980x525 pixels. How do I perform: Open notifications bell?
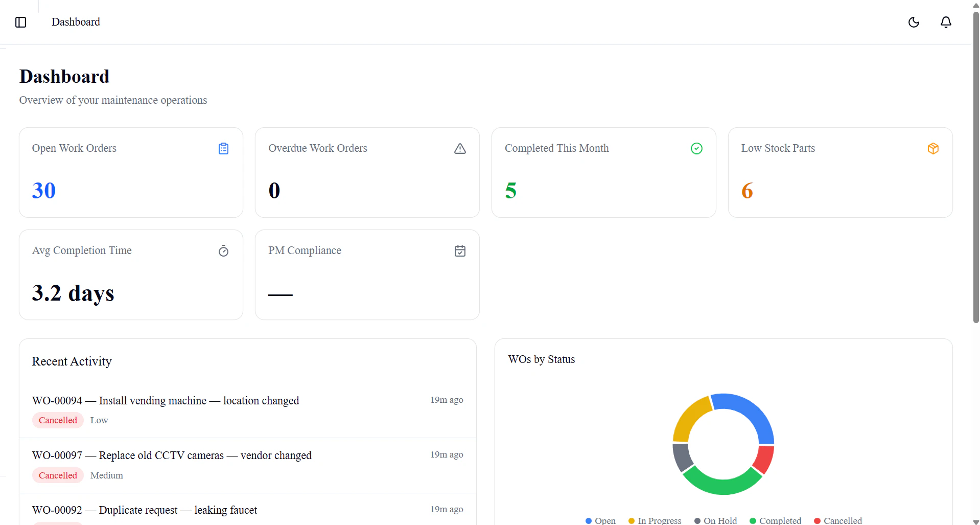tap(946, 22)
